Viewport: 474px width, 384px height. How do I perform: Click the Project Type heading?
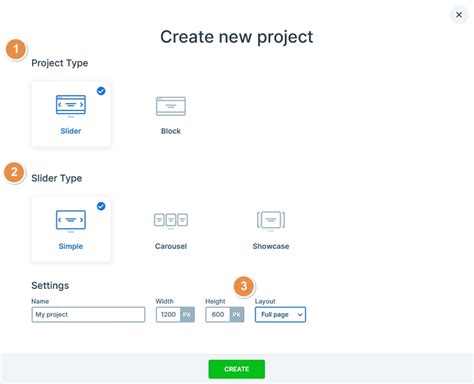[60, 63]
